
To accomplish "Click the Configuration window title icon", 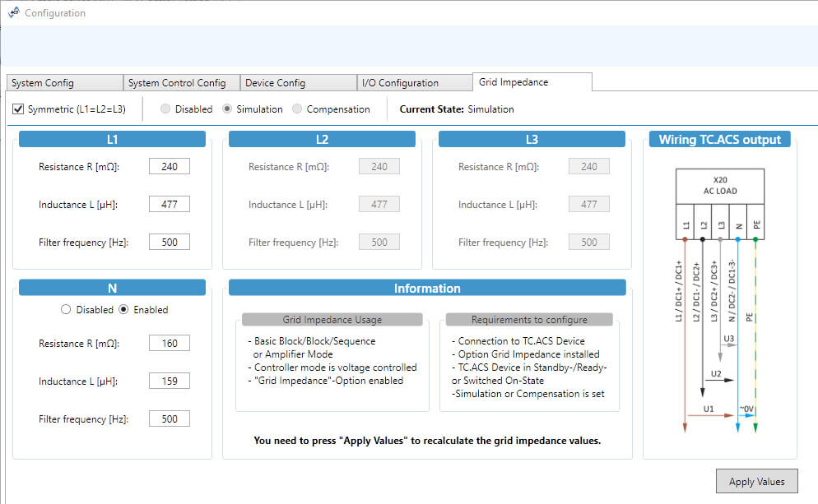I will [12, 12].
